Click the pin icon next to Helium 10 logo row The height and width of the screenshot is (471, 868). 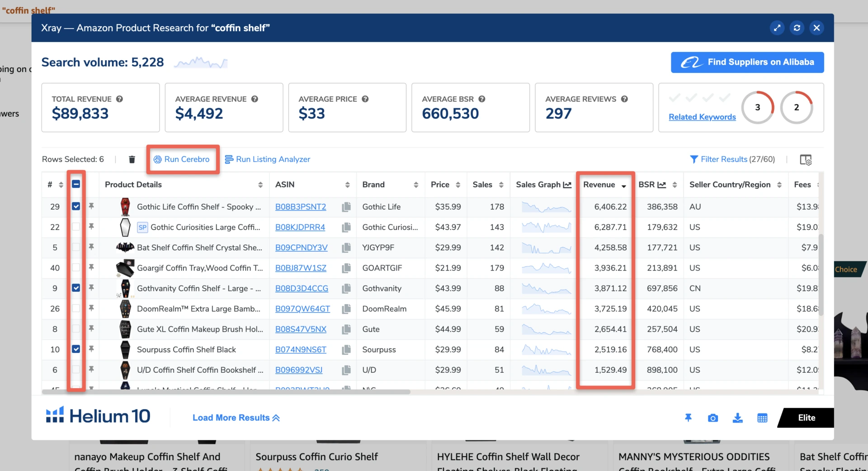[x=688, y=418]
